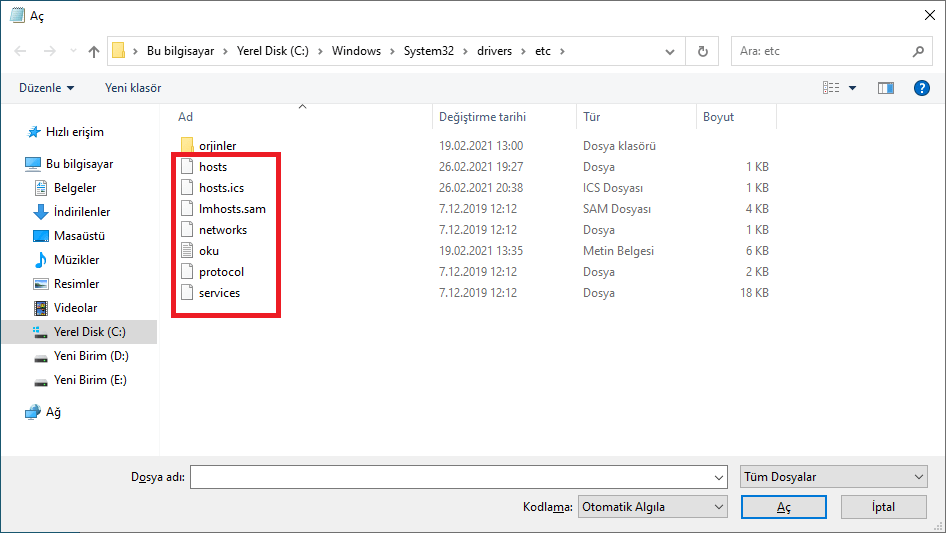
Task: Click the İptal button
Action: pos(883,507)
